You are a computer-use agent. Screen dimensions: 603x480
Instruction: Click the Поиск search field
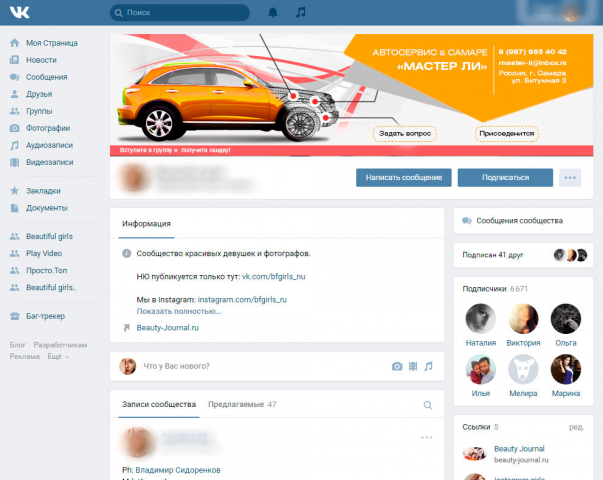coord(180,13)
